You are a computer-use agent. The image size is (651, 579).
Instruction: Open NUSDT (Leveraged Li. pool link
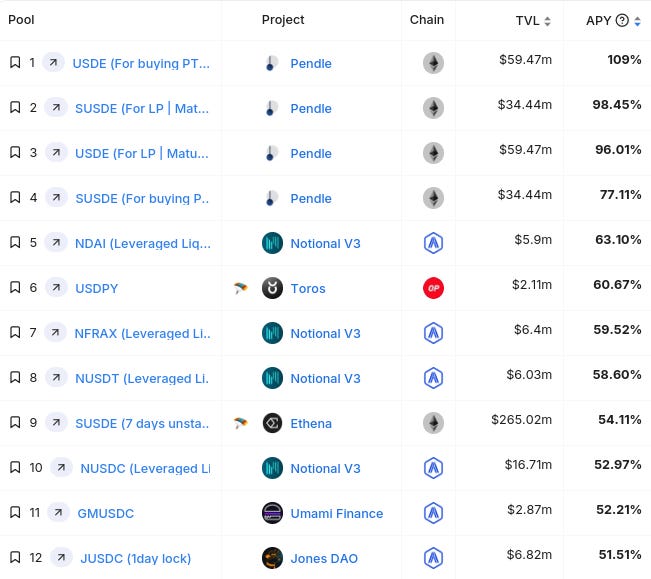pyautogui.click(x=142, y=379)
